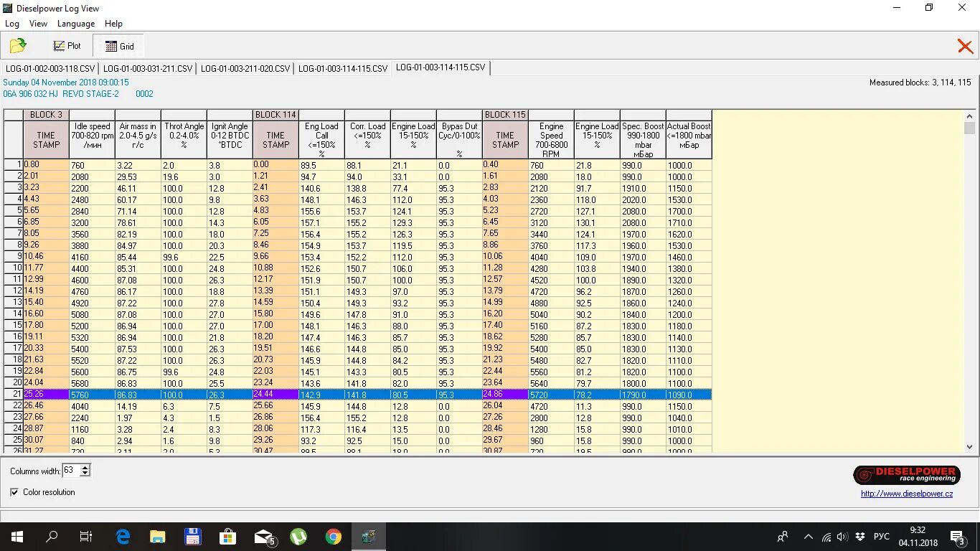This screenshot has height=551, width=980.
Task: Open the People icon in system tray
Action: pyautogui.click(x=783, y=537)
